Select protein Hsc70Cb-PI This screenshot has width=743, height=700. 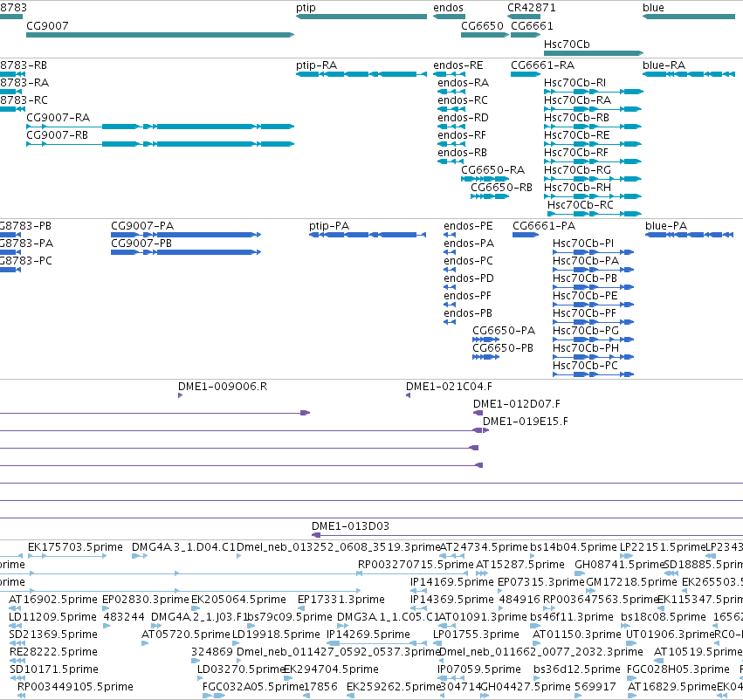click(593, 252)
